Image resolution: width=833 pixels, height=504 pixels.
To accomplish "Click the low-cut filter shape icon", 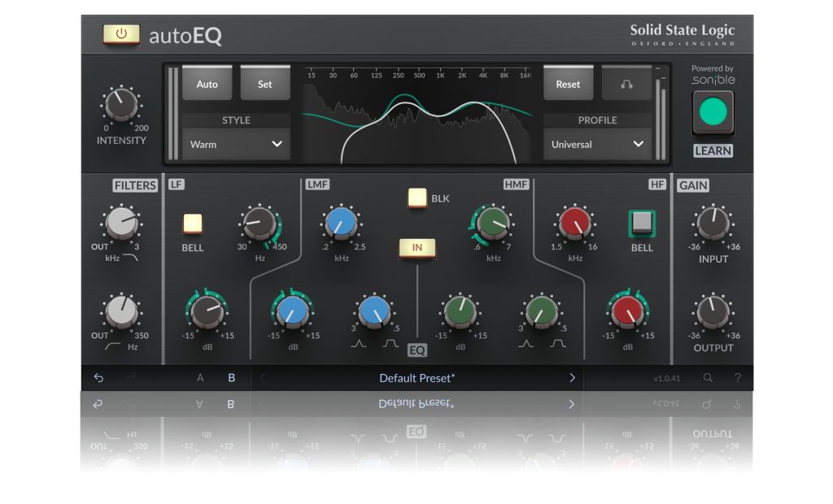I will (x=112, y=346).
